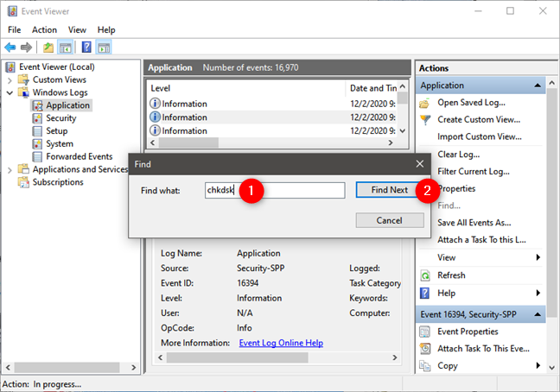Click the toolbar Help question mark icon

[86, 47]
